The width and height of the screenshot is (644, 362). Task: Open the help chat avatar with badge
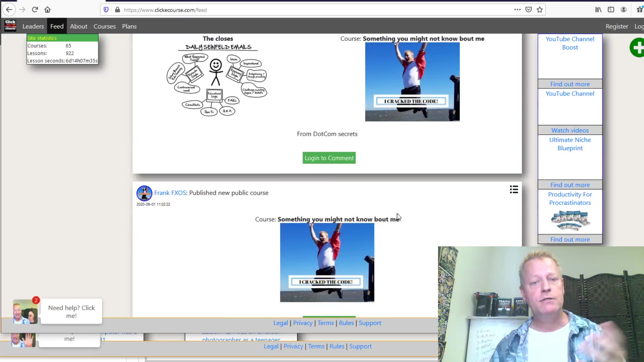click(25, 311)
